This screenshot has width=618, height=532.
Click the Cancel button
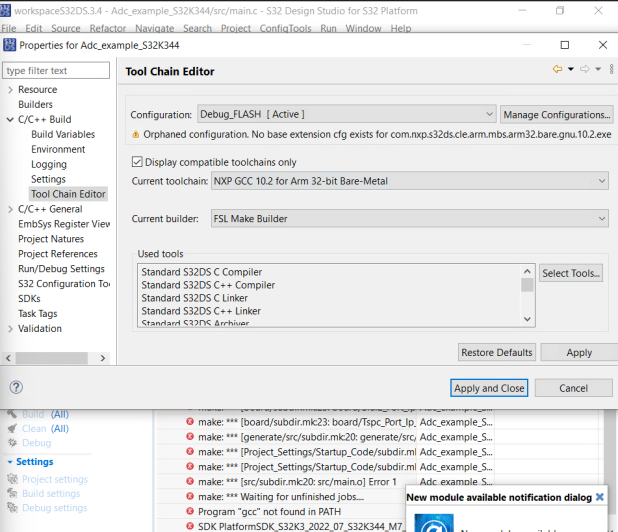coord(573,388)
